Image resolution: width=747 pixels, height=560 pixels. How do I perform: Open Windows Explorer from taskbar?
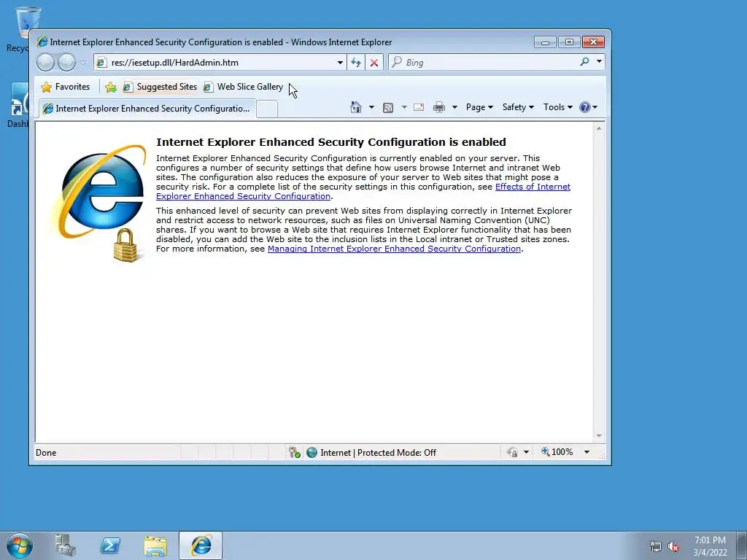[x=155, y=545]
